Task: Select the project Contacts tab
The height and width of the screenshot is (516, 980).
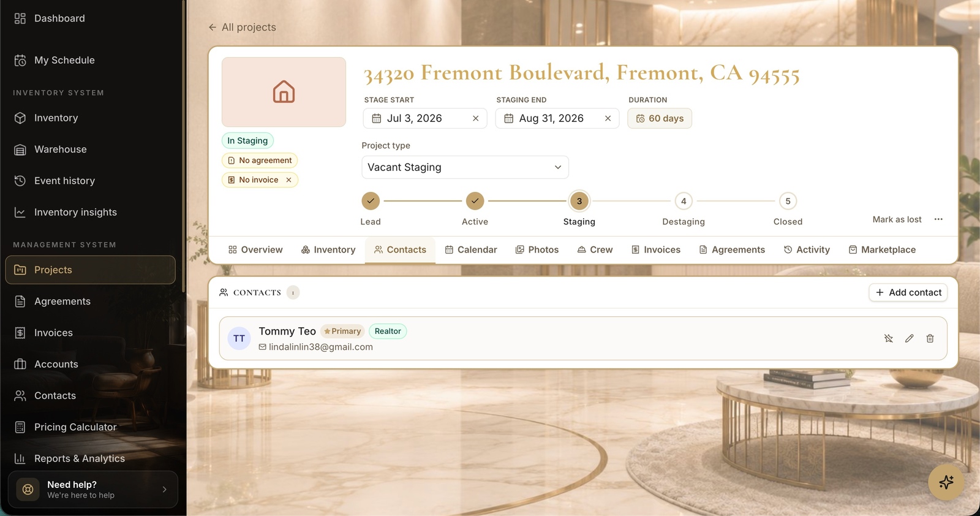Action: click(x=400, y=249)
